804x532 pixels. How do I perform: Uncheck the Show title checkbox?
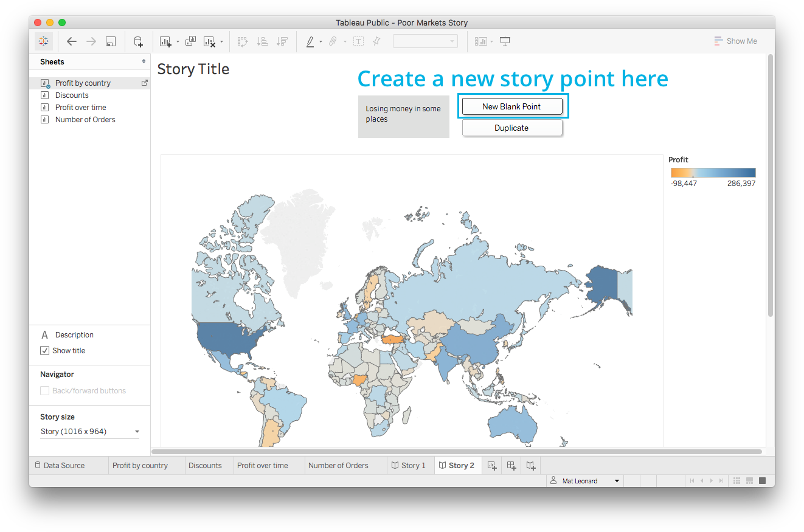click(45, 351)
